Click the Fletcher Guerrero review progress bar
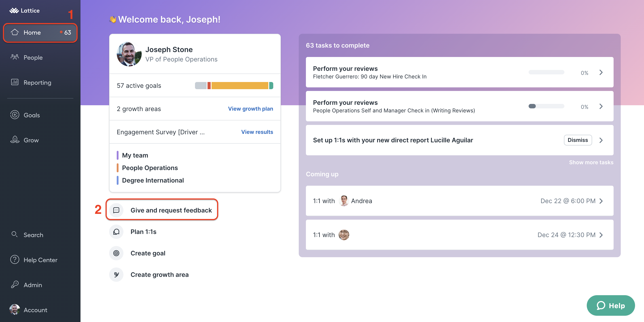644x322 pixels. pyautogui.click(x=546, y=72)
